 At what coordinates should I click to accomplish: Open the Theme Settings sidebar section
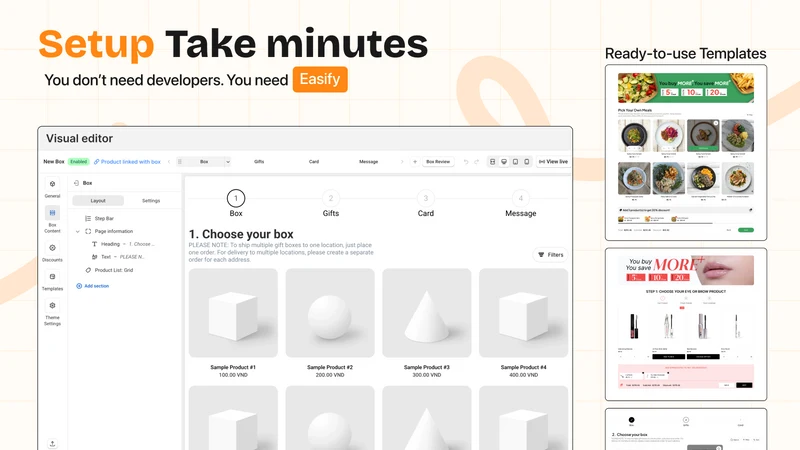click(x=52, y=312)
